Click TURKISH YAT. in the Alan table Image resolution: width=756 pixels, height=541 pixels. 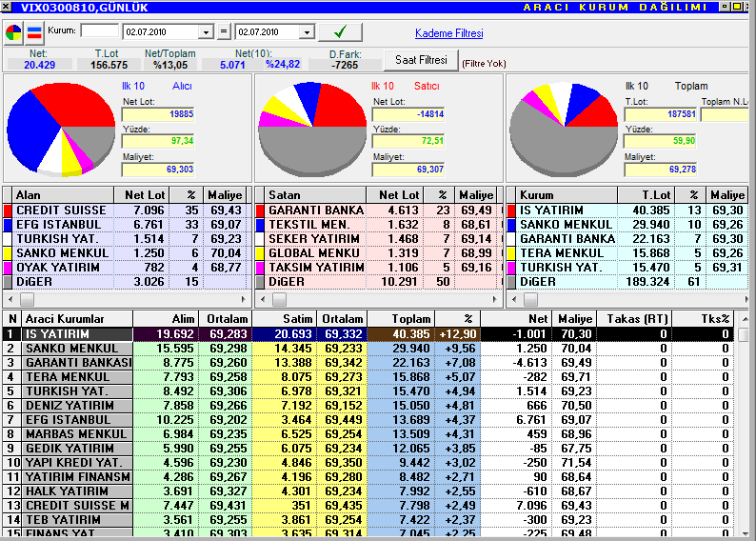(57, 239)
